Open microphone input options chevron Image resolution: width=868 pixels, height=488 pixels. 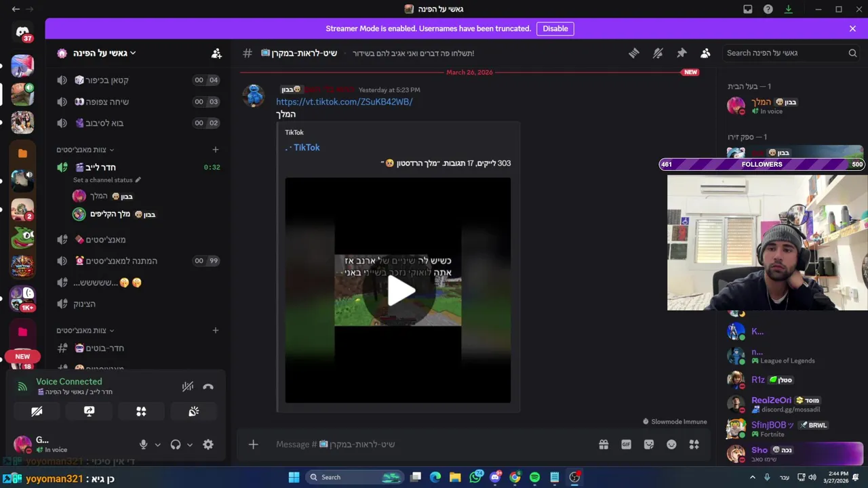(157, 445)
